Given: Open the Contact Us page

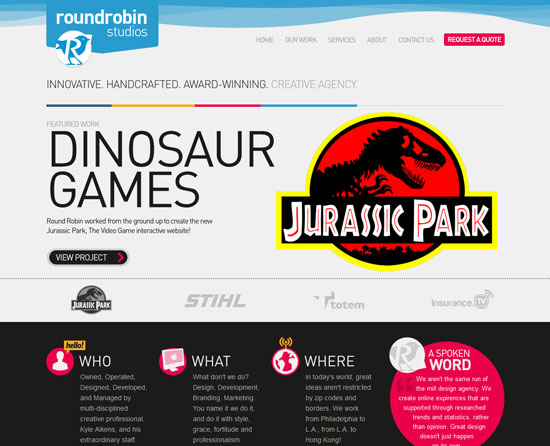Looking at the screenshot, I should (416, 40).
